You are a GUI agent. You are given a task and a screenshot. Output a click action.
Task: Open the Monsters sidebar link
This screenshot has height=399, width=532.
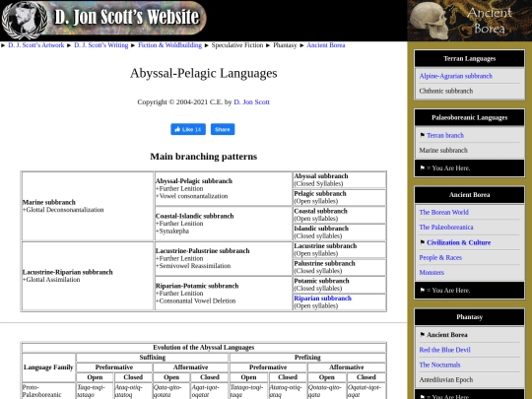pos(432,273)
